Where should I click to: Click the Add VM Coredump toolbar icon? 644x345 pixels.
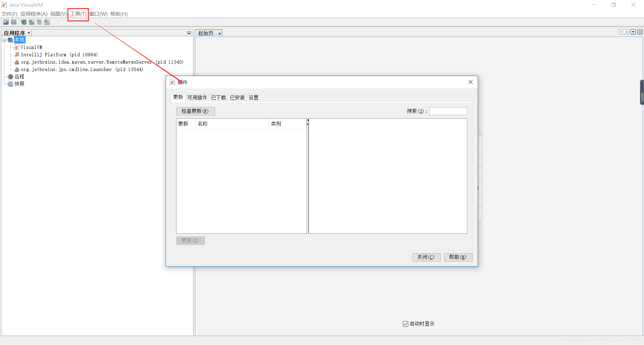point(39,22)
